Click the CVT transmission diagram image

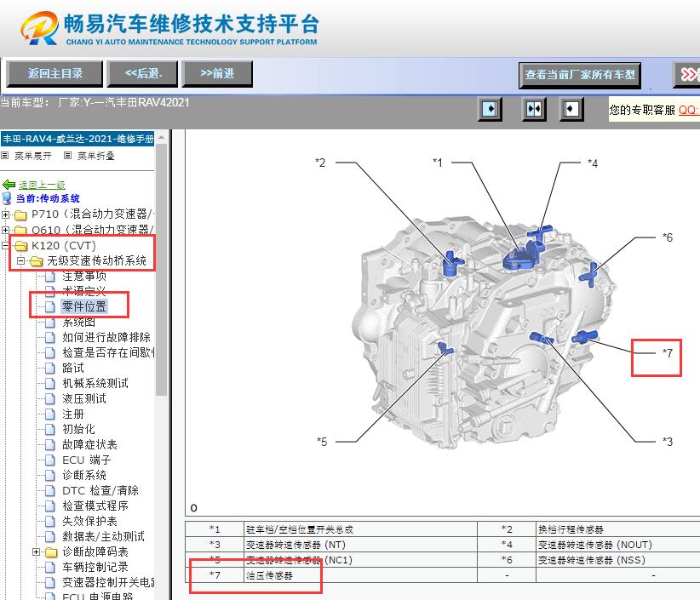click(485, 334)
